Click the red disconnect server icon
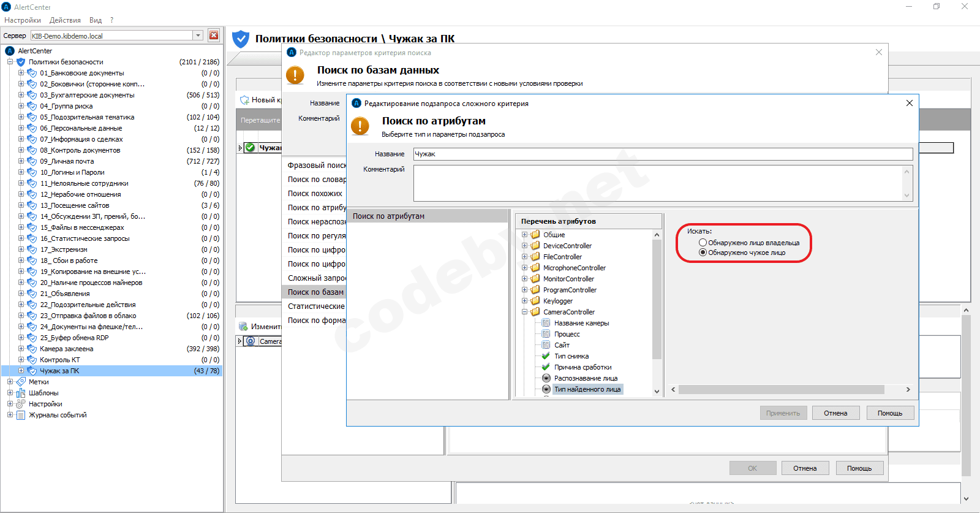This screenshot has width=980, height=513. 214,36
